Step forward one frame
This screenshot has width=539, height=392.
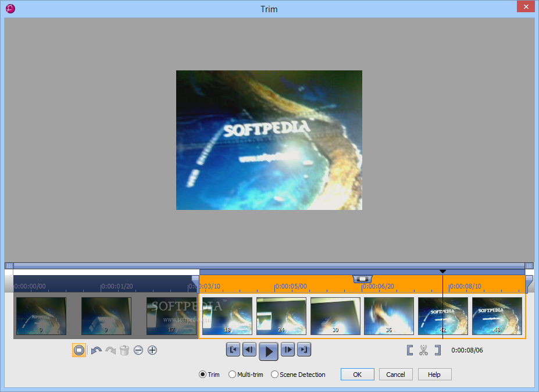coord(288,350)
